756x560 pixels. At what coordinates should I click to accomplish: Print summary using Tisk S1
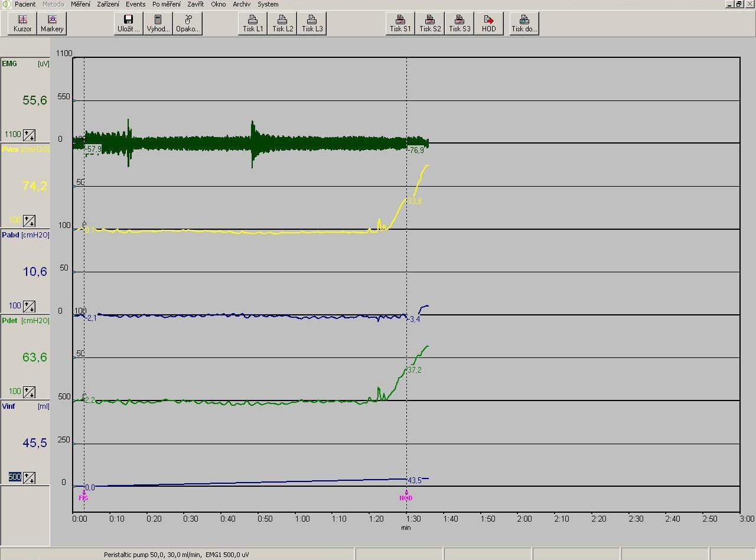pos(400,24)
